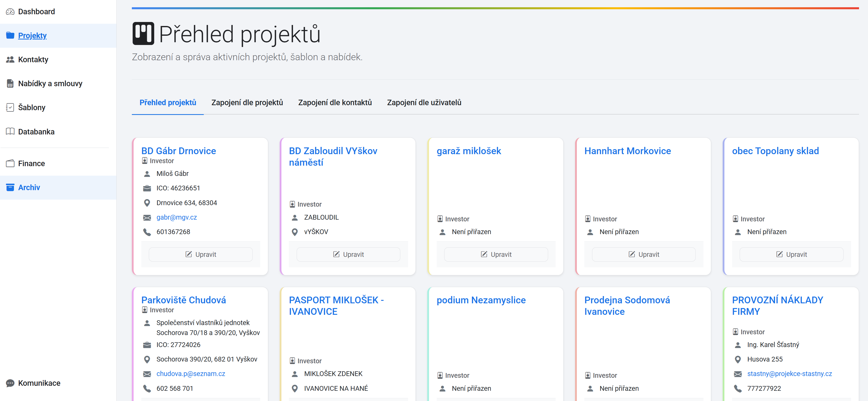Click the Finance wallet icon

point(10,164)
